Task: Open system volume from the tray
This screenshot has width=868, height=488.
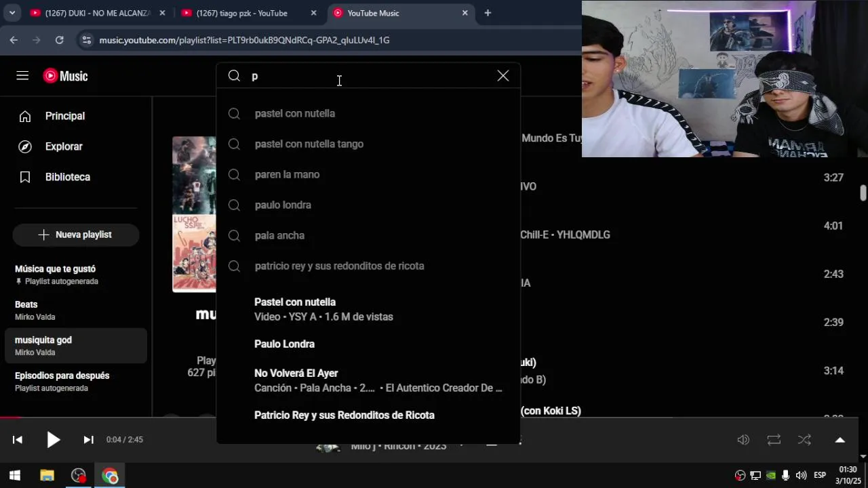Action: tap(801, 476)
